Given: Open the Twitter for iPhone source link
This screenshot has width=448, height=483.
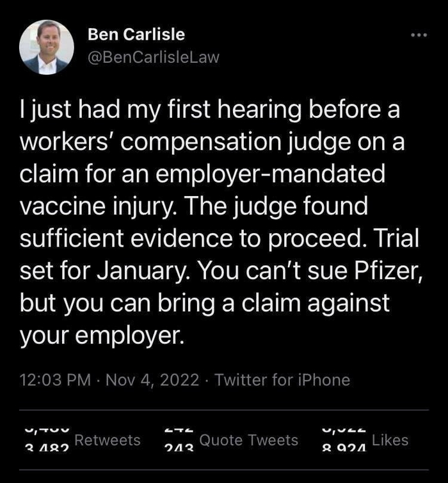Looking at the screenshot, I should pyautogui.click(x=282, y=380).
